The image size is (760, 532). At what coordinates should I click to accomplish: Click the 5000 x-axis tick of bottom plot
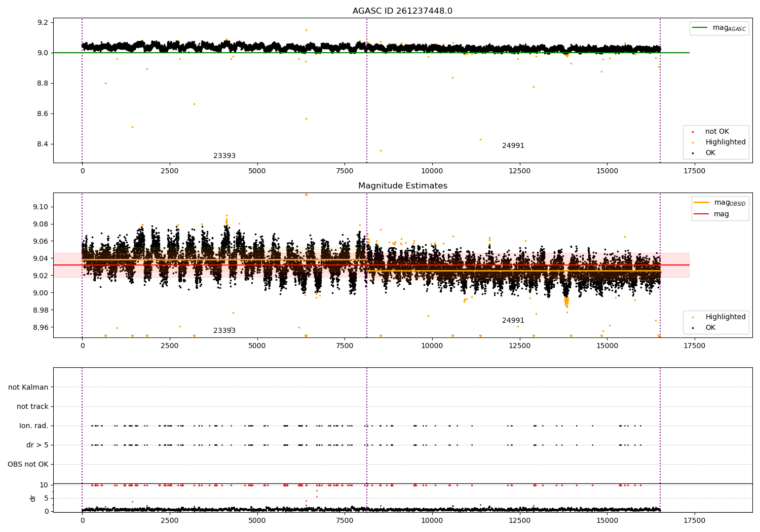coord(257,520)
